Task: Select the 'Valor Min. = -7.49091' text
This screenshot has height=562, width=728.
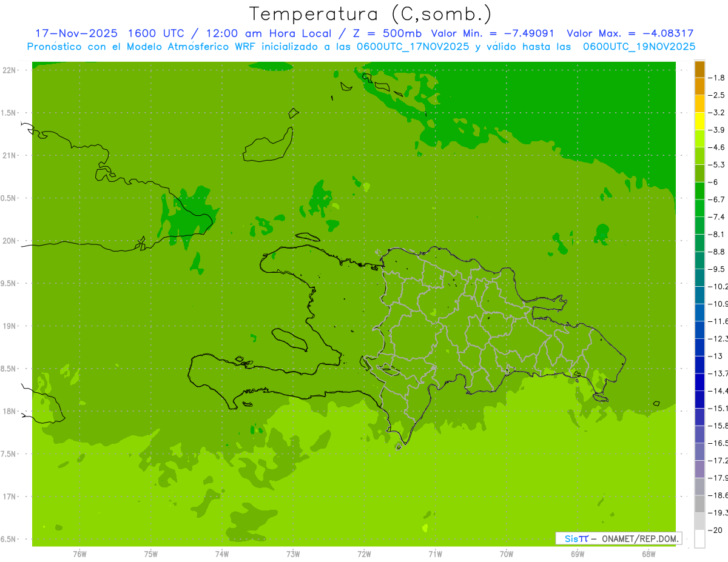Action: tap(493, 33)
